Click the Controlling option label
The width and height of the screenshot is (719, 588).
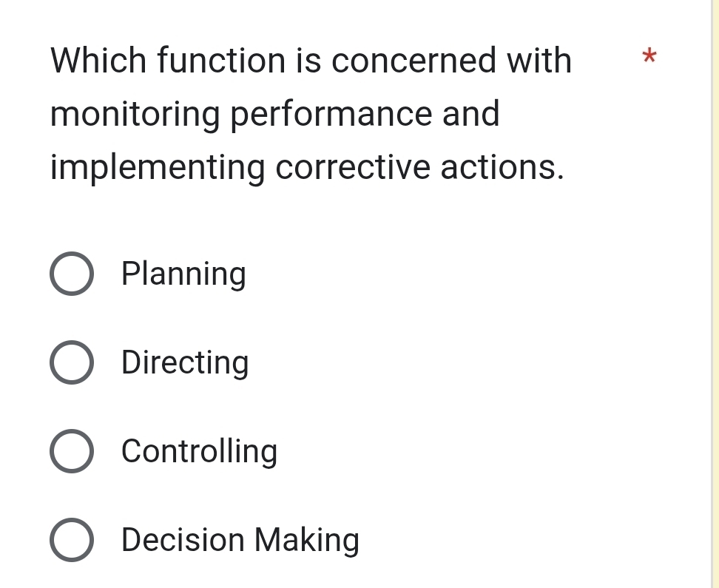coord(198,451)
